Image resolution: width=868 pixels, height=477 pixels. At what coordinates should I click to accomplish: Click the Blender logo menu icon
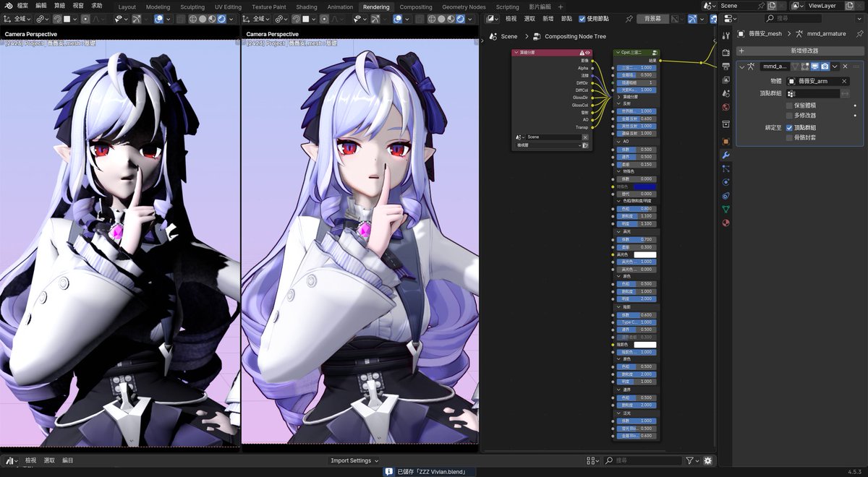7,6
